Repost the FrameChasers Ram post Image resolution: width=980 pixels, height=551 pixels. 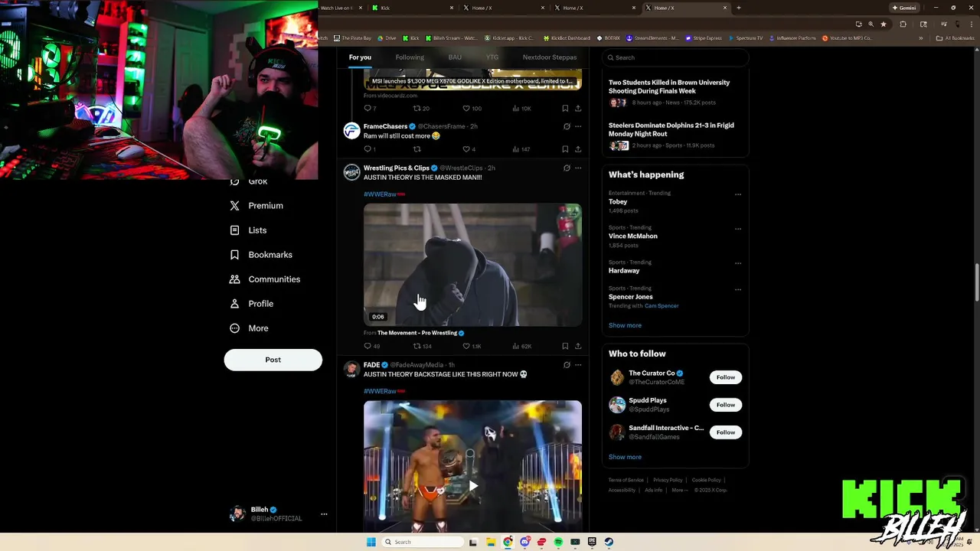tap(417, 149)
